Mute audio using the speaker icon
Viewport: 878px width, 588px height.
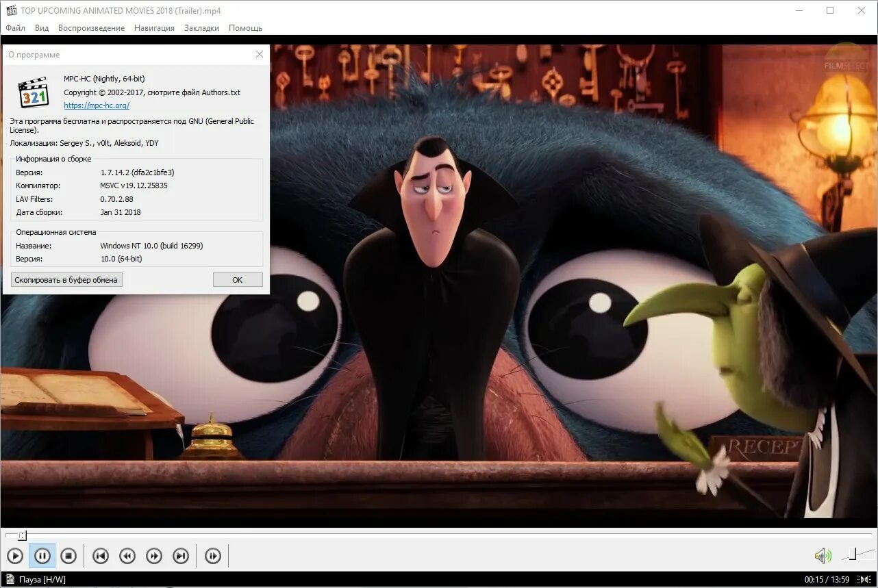[x=823, y=556]
